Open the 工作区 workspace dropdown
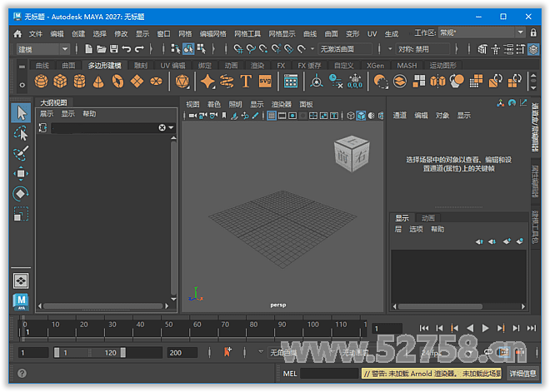 click(x=482, y=33)
